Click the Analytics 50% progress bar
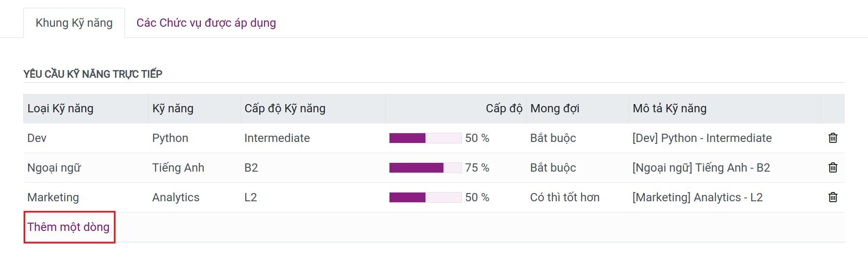This screenshot has width=868, height=264. point(425,197)
